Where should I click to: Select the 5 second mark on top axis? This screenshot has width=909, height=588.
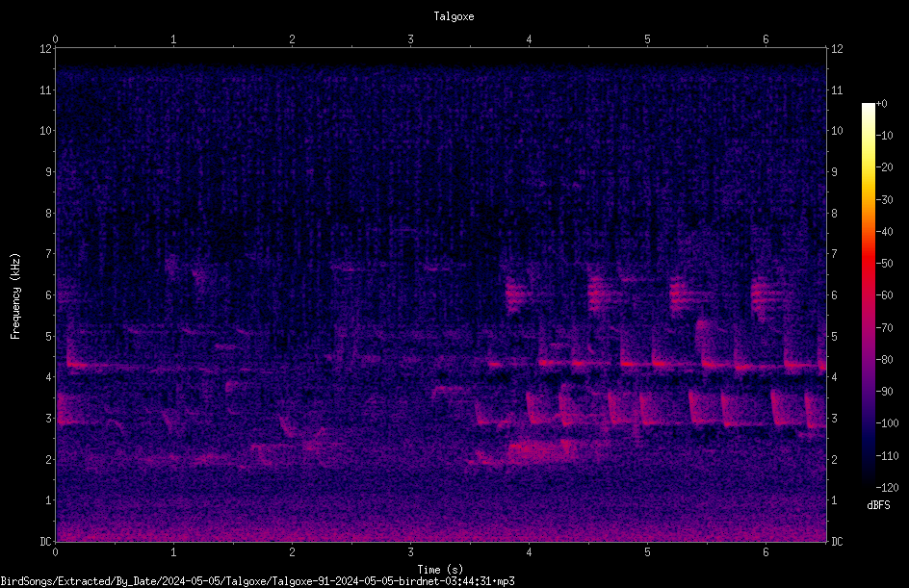[x=647, y=39]
